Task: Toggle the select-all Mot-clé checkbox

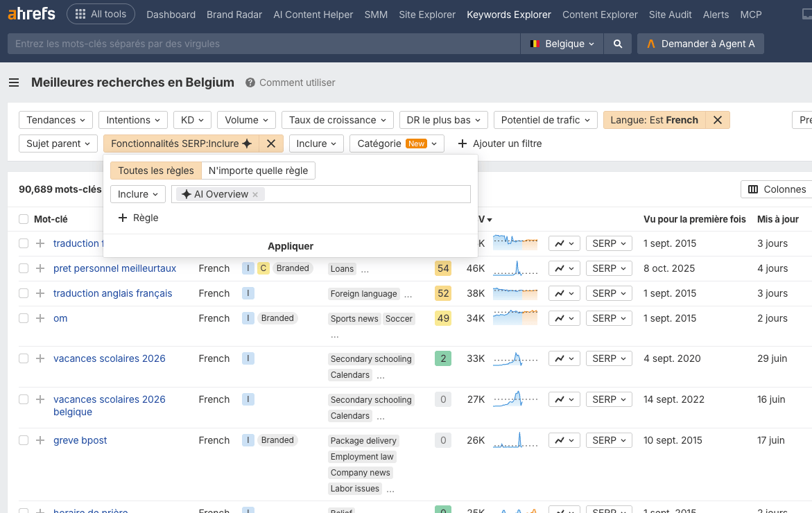Action: [24, 219]
